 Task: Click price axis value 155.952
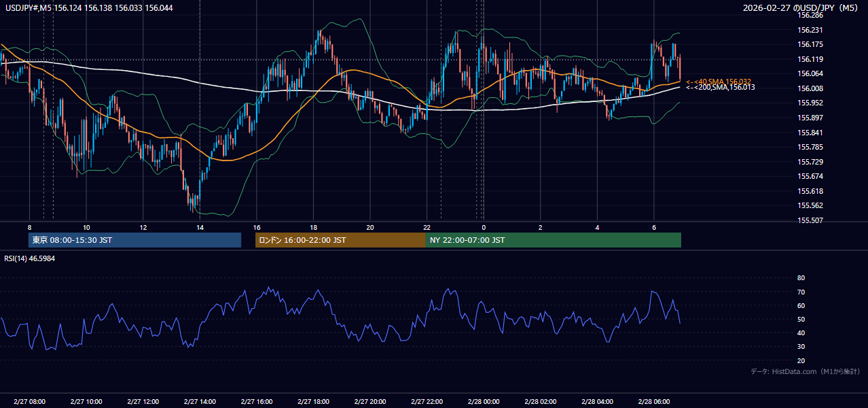point(810,103)
